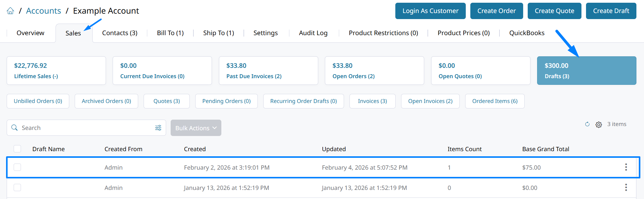Image resolution: width=644 pixels, height=199 pixels.
Task: Click the refresh grid icon
Action: [x=587, y=124]
